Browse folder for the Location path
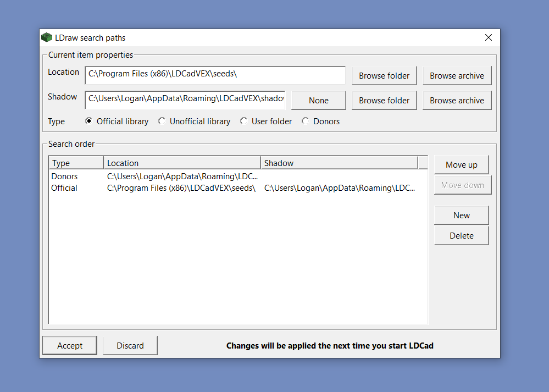Image resolution: width=549 pixels, height=392 pixels. pos(384,76)
